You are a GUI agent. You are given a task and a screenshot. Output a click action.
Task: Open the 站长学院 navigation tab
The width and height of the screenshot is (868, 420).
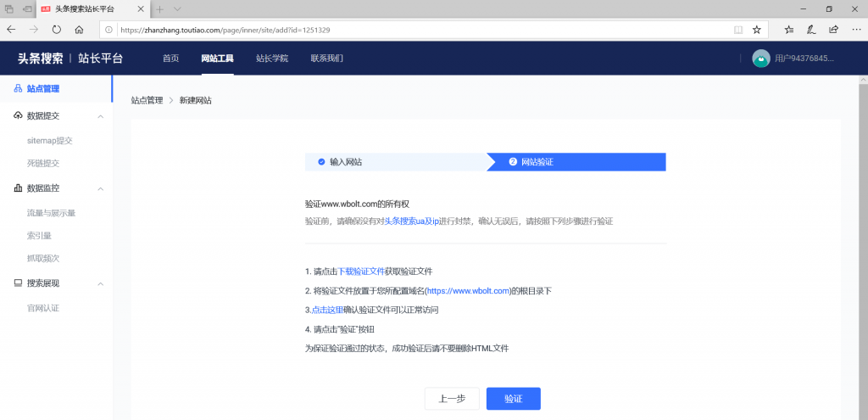coord(271,59)
